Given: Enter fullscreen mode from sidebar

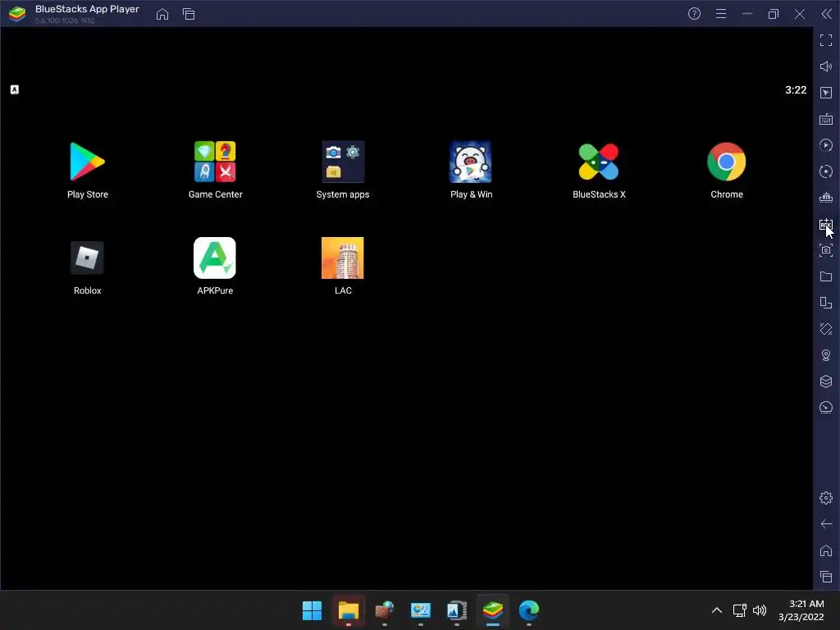Looking at the screenshot, I should (x=826, y=40).
